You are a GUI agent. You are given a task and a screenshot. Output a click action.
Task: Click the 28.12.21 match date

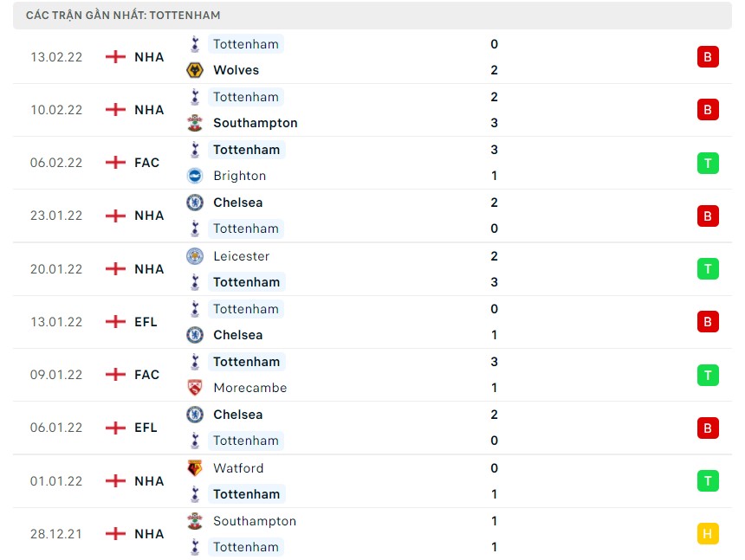(56, 534)
